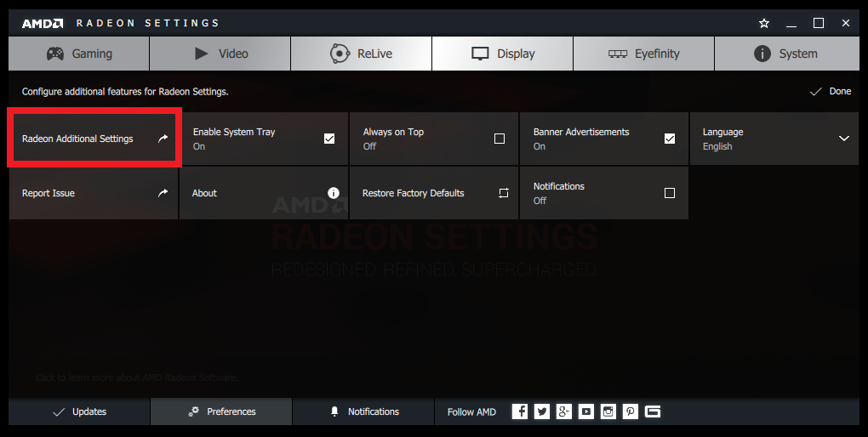The width and height of the screenshot is (868, 437).
Task: Open the About label
Action: (204, 193)
